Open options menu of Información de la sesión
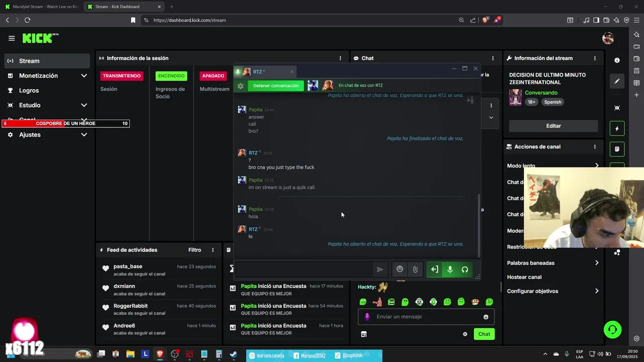 340,58
